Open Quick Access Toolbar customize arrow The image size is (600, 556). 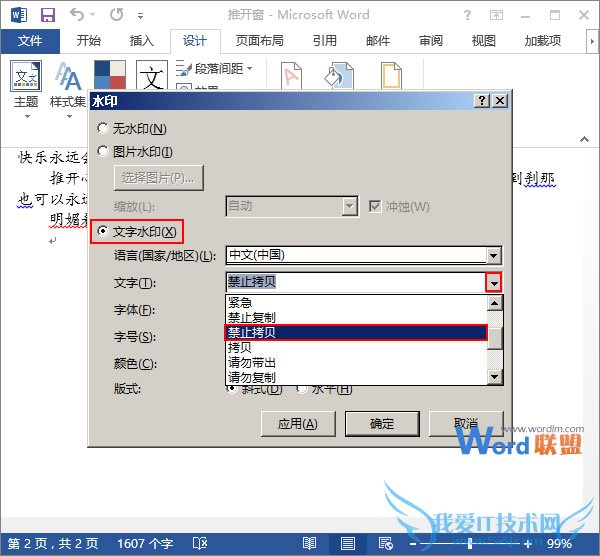tap(140, 16)
